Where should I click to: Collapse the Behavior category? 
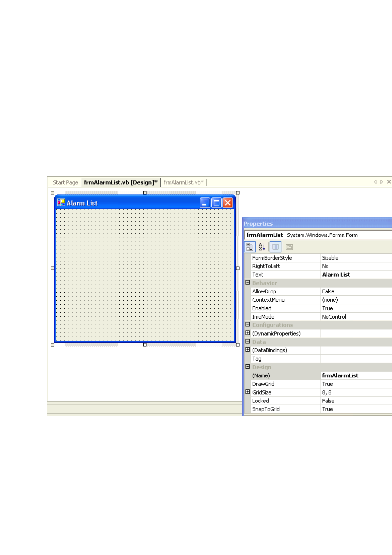coord(248,283)
